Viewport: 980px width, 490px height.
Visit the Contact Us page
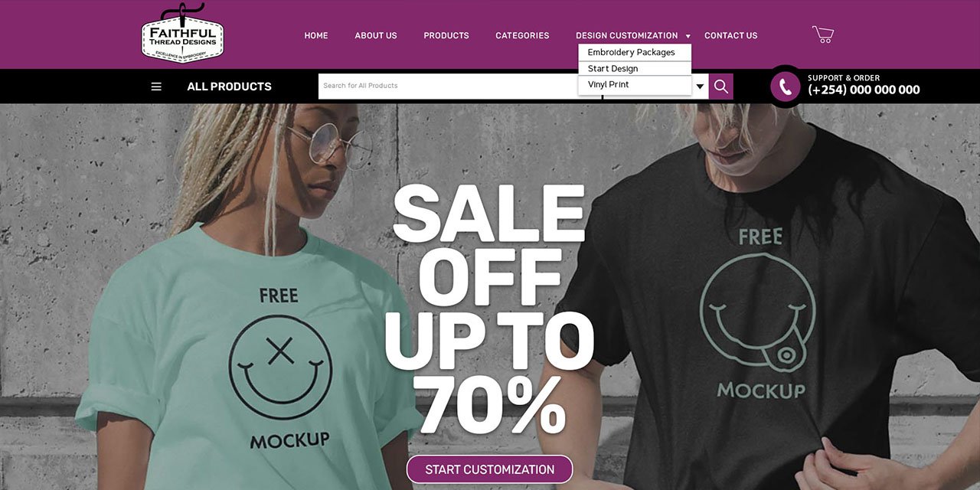point(731,35)
